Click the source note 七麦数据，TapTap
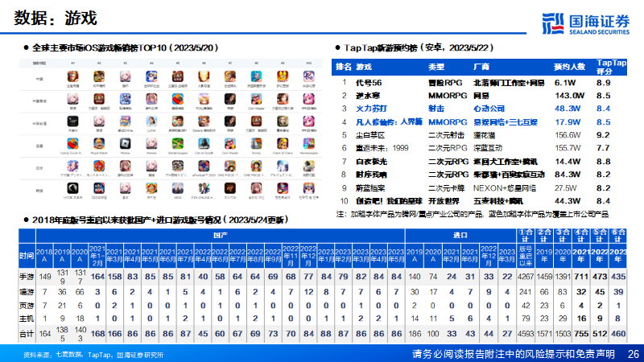Viewport: 644px width, 362px height. [84, 354]
